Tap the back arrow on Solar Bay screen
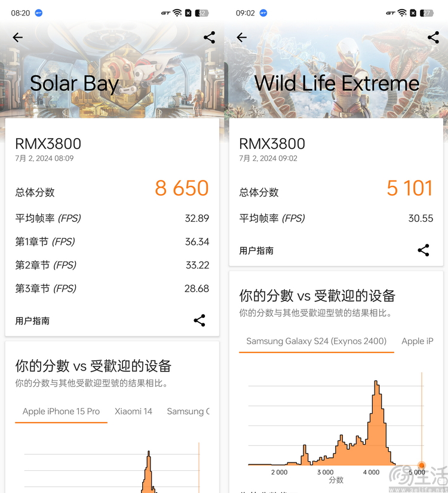This screenshot has width=448, height=493. click(18, 38)
